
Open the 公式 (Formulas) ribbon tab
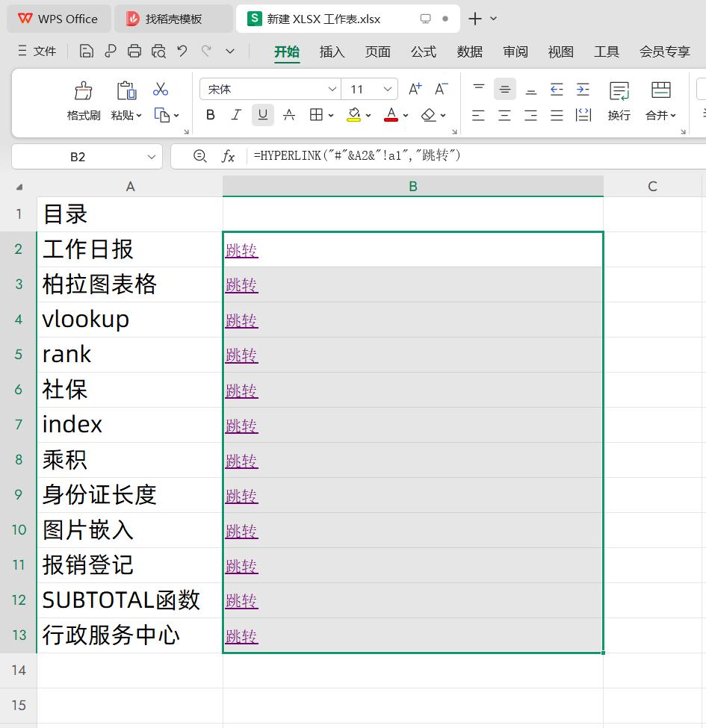(423, 52)
